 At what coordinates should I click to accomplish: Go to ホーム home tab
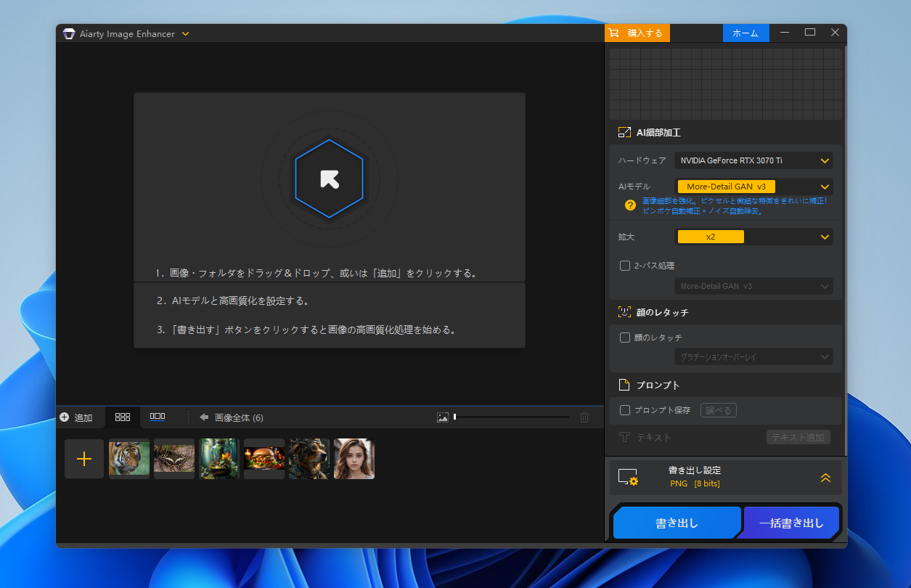click(745, 33)
